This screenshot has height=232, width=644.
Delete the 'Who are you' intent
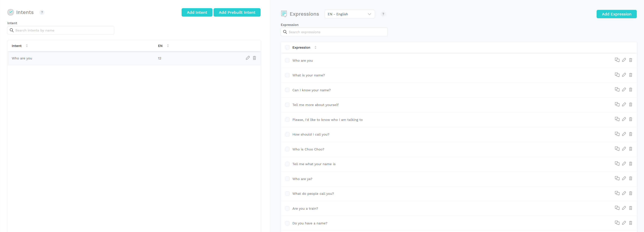[254, 58]
